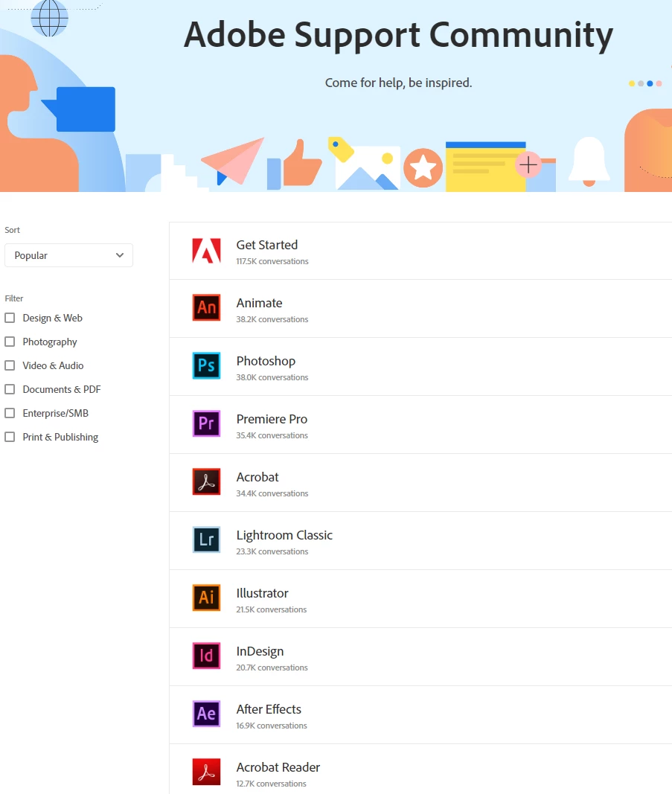Click the Acrobat icon above Lightroom Classic
The width and height of the screenshot is (672, 794).
point(206,481)
